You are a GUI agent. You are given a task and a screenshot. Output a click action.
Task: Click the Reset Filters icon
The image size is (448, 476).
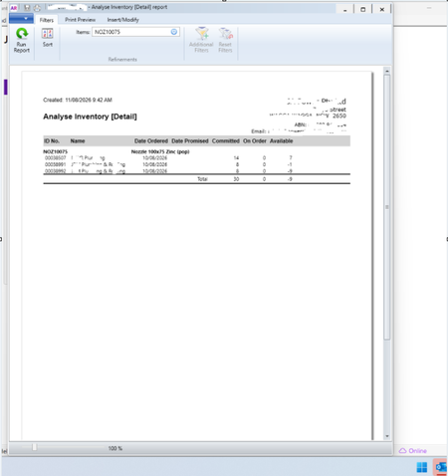pyautogui.click(x=225, y=40)
